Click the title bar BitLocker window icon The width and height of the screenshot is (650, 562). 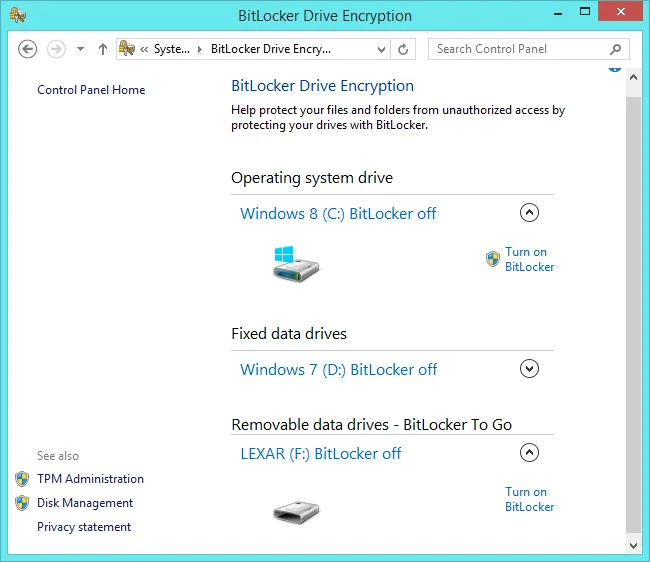pos(18,16)
